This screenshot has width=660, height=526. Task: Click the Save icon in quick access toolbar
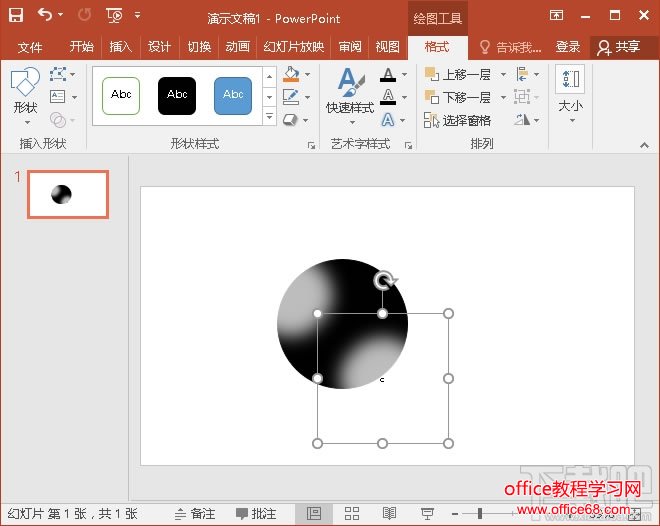point(16,15)
